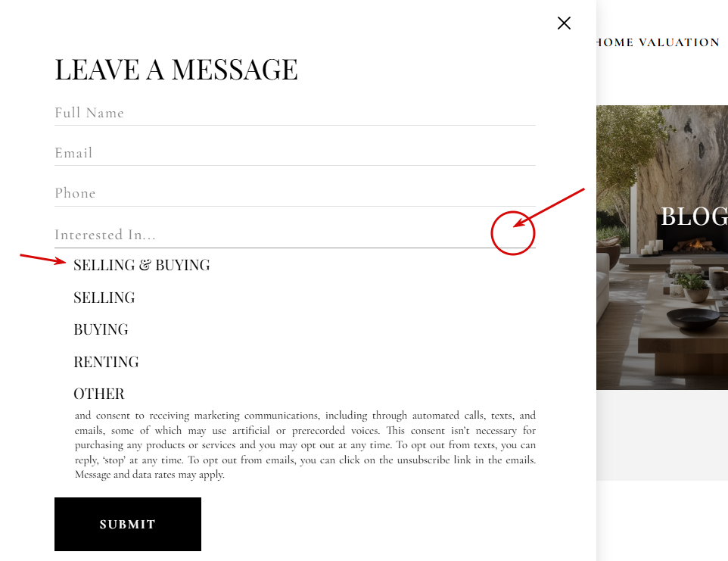Click the living room hero image
This screenshot has height=561, width=728.
(x=662, y=248)
